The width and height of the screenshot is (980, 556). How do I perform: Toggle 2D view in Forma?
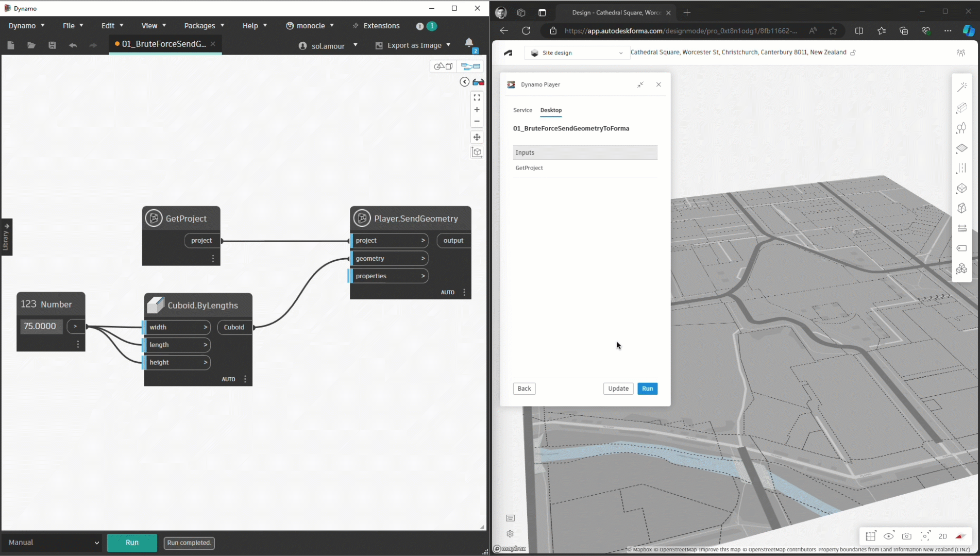(942, 536)
